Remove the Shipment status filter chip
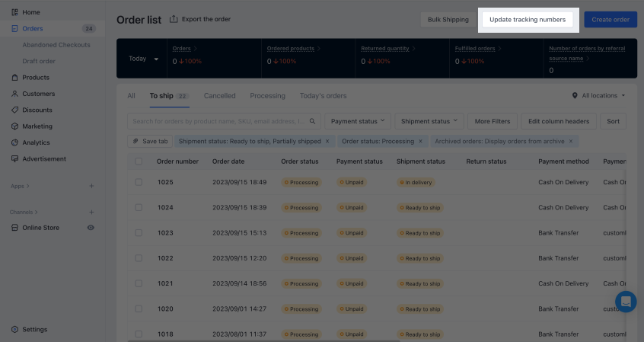Screen dimensions: 644x342 [x=327, y=141]
